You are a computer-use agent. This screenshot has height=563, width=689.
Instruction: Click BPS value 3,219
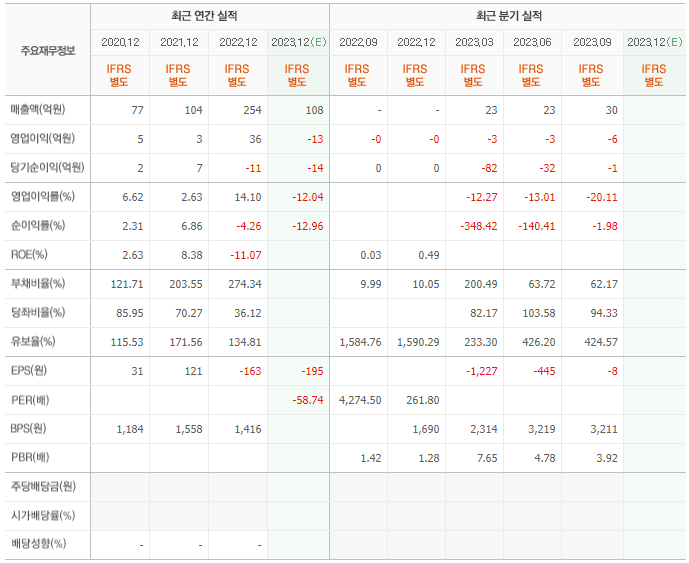542,429
